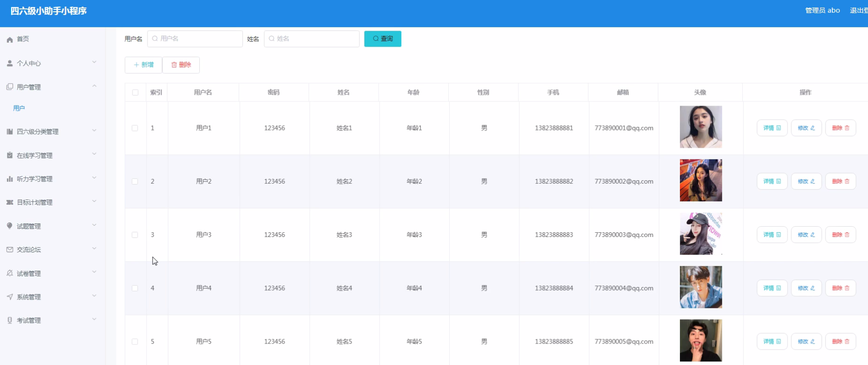Check the checkbox for row 用户5

pos(135,342)
